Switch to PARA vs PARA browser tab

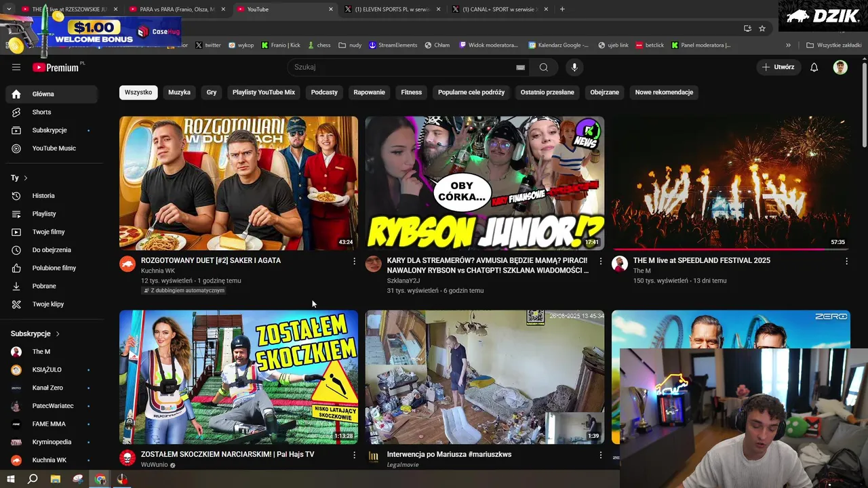click(x=178, y=9)
